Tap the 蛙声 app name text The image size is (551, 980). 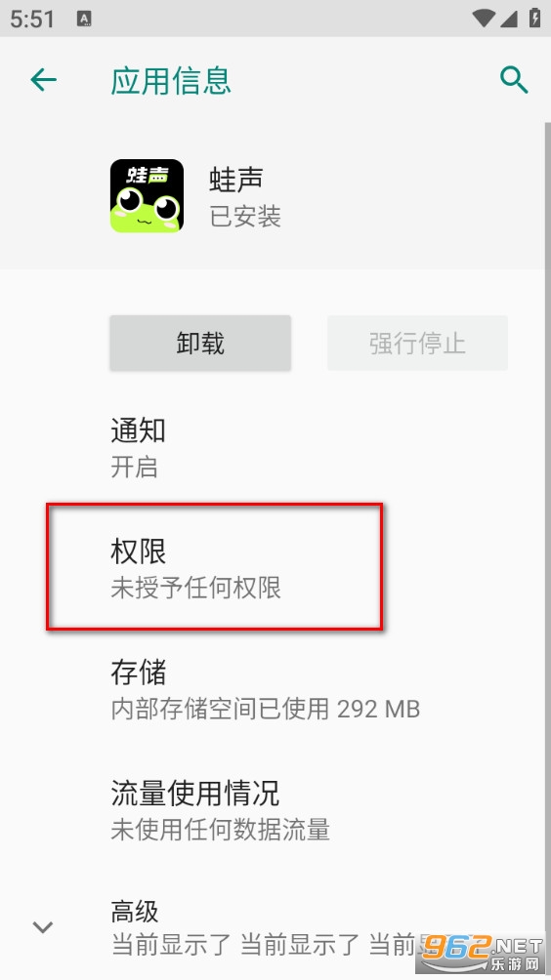click(x=235, y=180)
